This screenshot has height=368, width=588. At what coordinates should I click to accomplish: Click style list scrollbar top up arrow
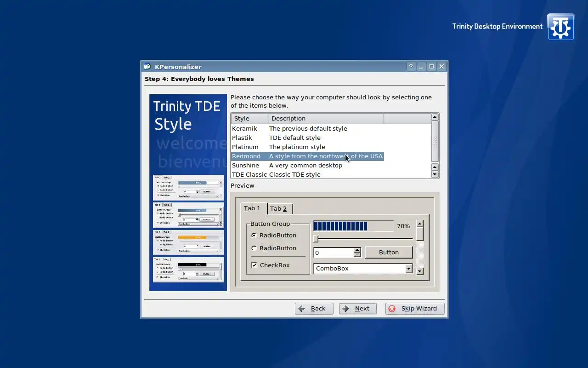click(x=435, y=117)
